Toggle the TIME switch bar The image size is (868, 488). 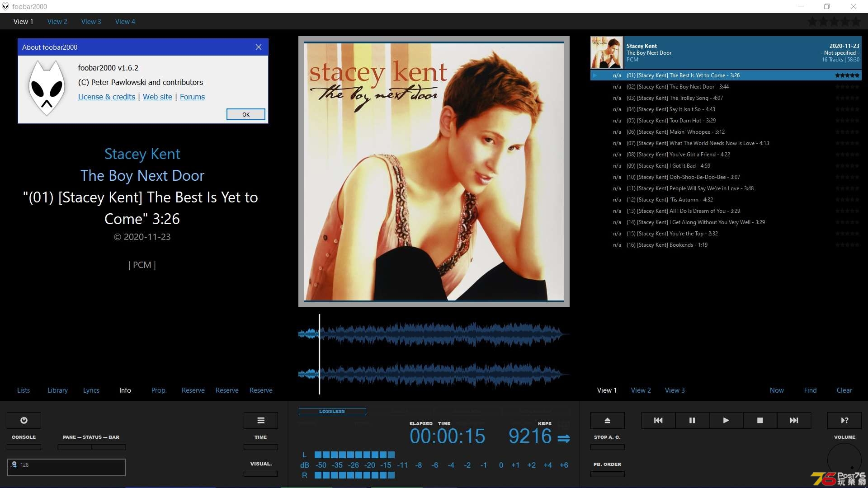pos(261,447)
